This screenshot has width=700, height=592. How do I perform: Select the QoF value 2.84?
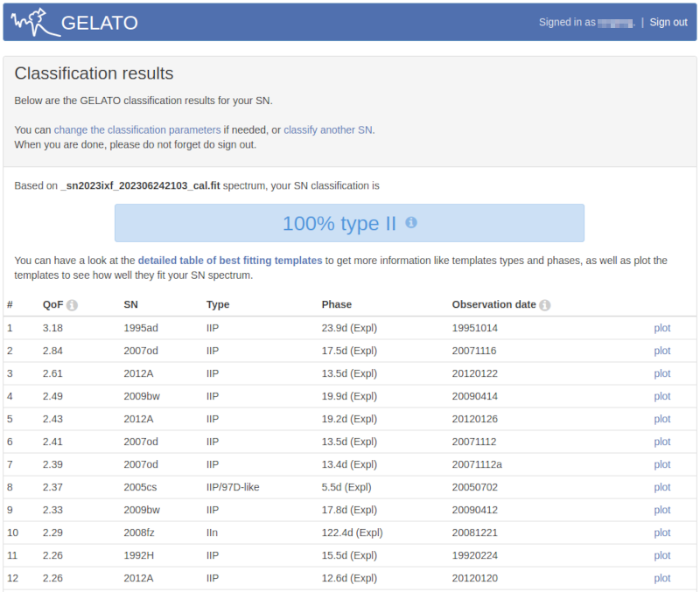point(52,351)
